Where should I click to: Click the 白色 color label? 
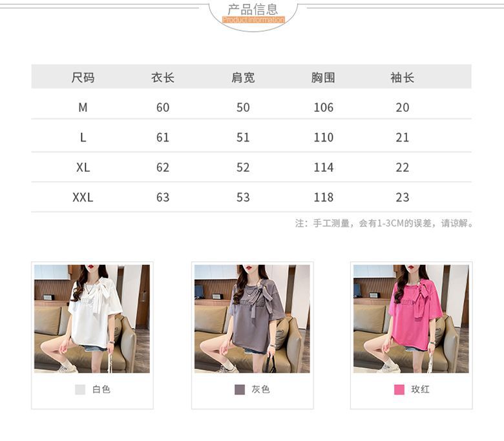point(101,389)
